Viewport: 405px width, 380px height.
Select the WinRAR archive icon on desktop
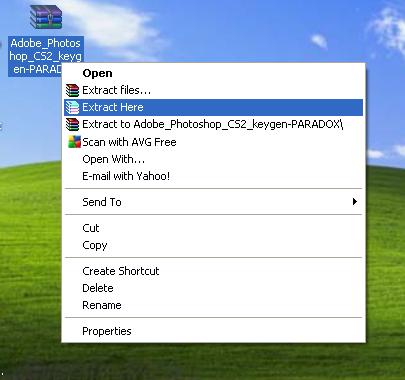(x=46, y=17)
